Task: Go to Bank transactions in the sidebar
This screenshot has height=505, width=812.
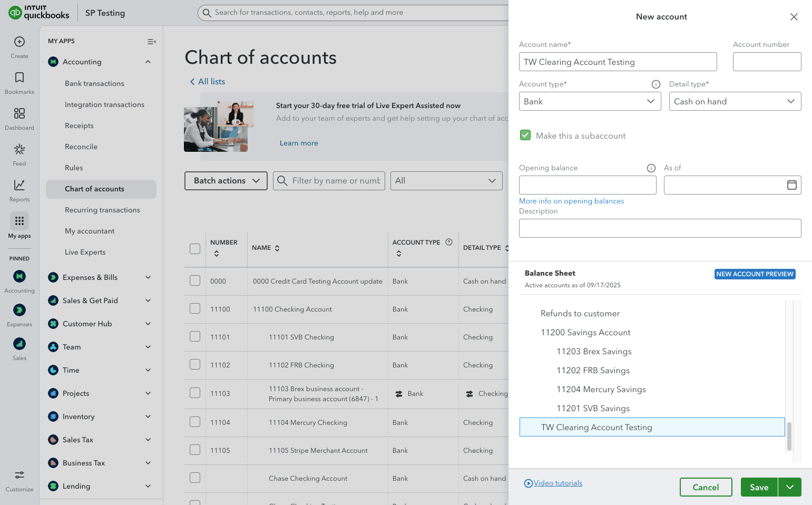Action: pyautogui.click(x=94, y=83)
